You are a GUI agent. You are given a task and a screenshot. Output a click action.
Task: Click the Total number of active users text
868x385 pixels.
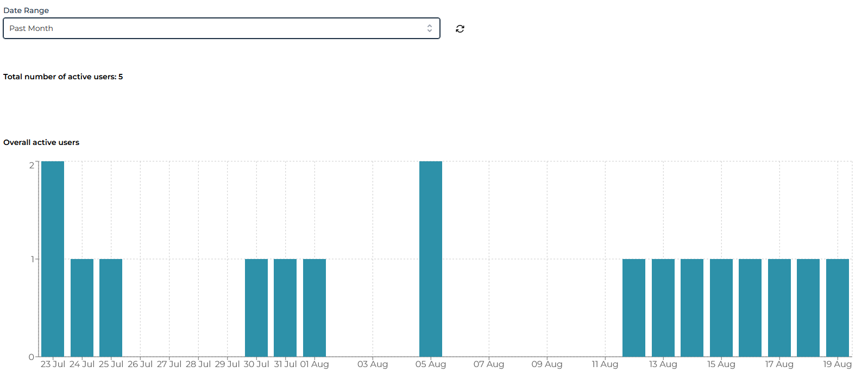click(63, 77)
